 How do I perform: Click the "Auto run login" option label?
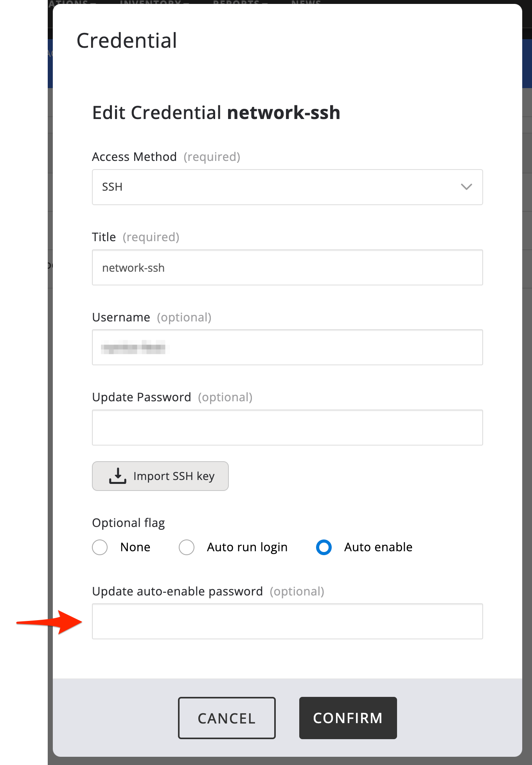pos(247,547)
